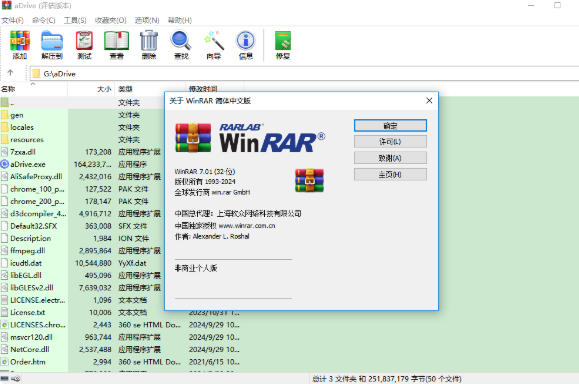Select the Default32.SFX file name
Image resolution: width=579 pixels, height=384 pixels.
(34, 226)
